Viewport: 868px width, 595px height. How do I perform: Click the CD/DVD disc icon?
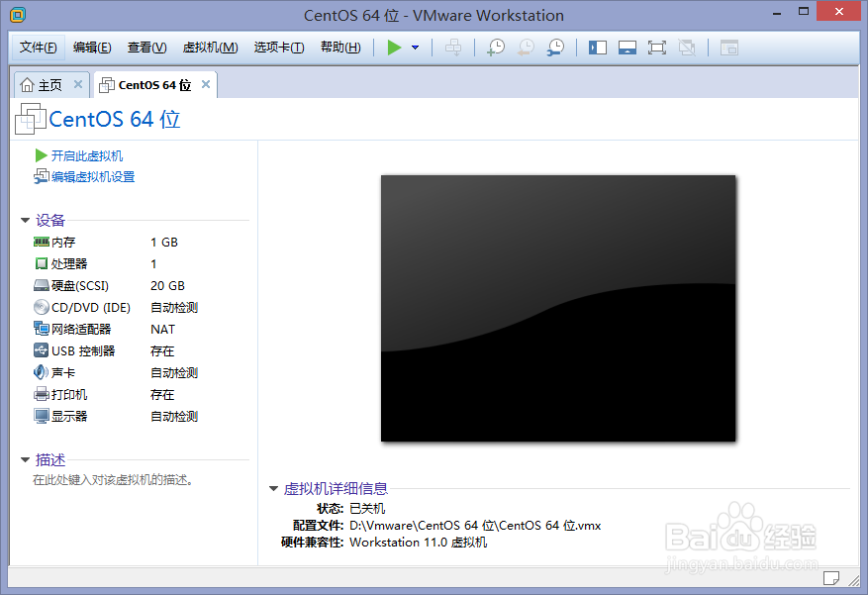(42, 307)
